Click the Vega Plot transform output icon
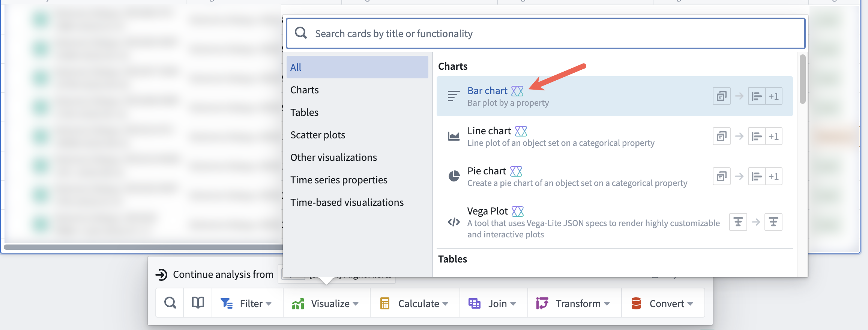Viewport: 868px width, 330px height. click(x=773, y=222)
